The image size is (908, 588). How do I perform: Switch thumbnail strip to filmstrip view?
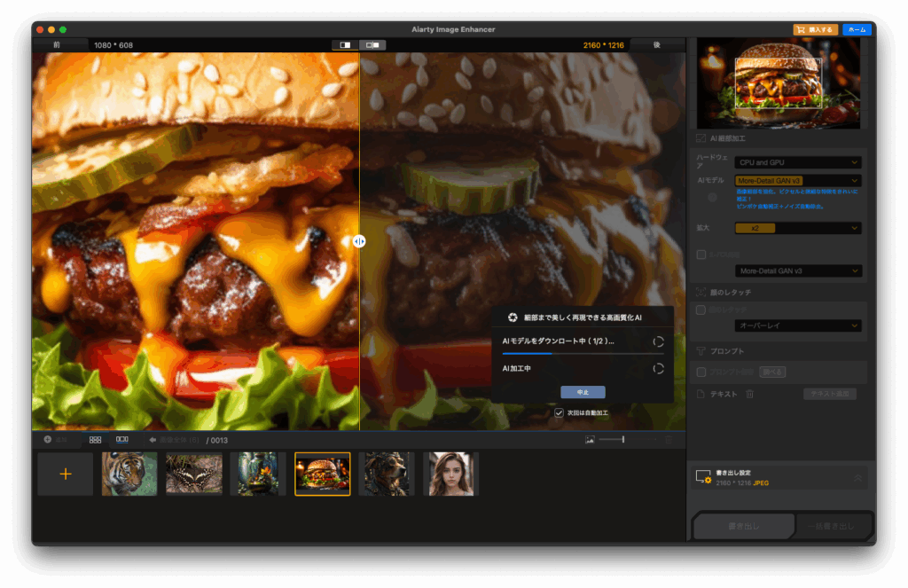(122, 439)
